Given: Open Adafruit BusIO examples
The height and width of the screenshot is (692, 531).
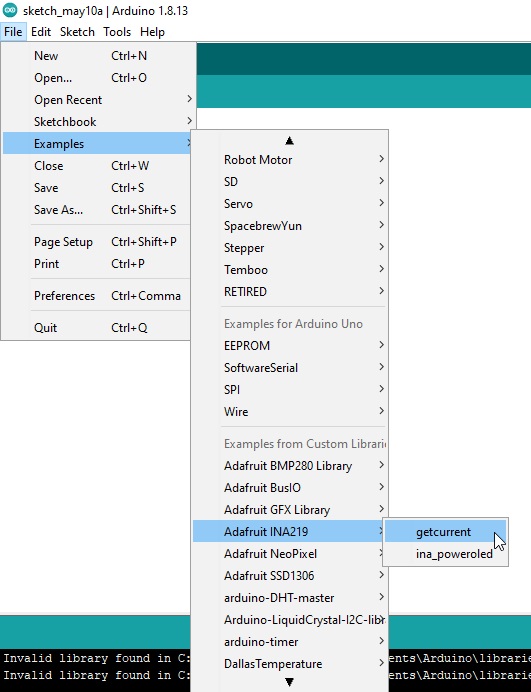Looking at the screenshot, I should click(290, 488).
